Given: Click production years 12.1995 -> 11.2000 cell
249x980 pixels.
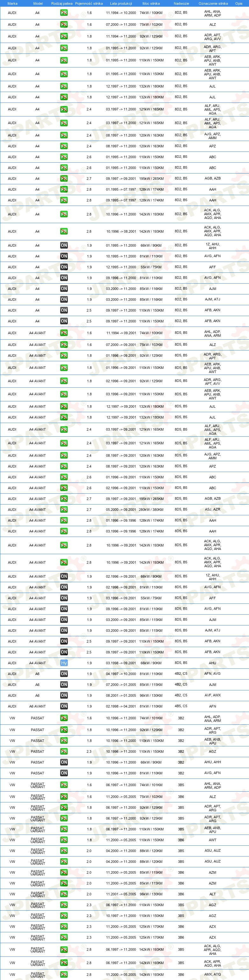Looking at the screenshot, I should pyautogui.click(x=121, y=267).
